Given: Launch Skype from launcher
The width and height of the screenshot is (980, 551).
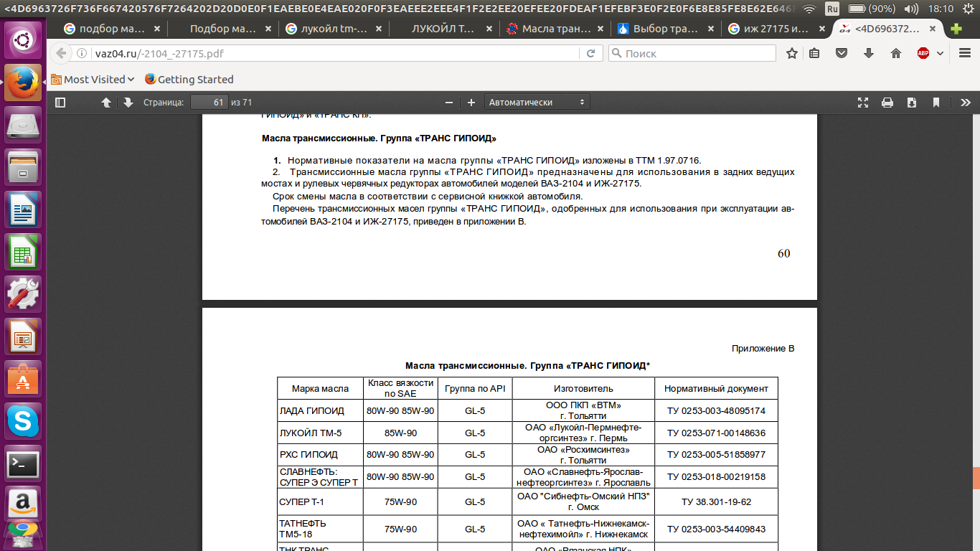Looking at the screenshot, I should pyautogui.click(x=23, y=421).
